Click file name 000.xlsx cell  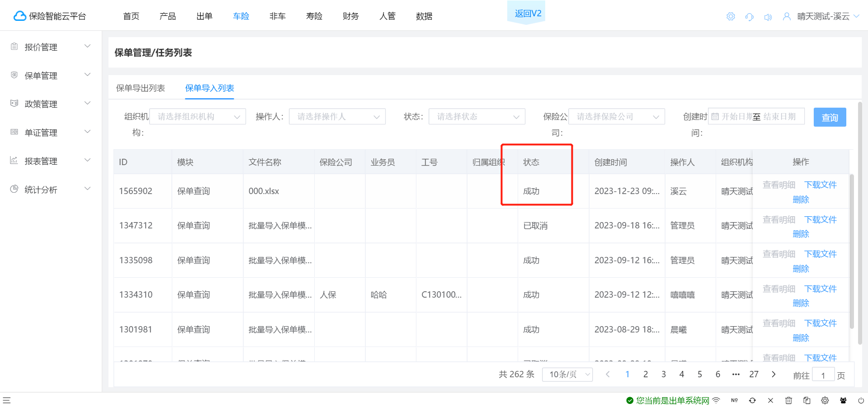[279, 191]
